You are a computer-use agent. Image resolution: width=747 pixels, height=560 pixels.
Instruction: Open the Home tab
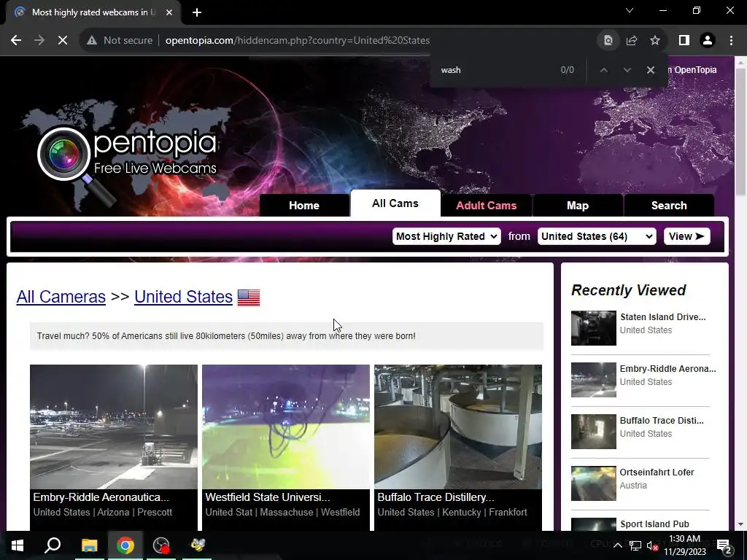[304, 205]
